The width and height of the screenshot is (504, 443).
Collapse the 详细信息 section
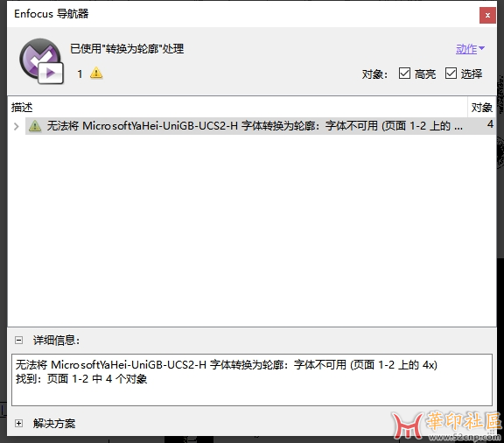click(19, 340)
